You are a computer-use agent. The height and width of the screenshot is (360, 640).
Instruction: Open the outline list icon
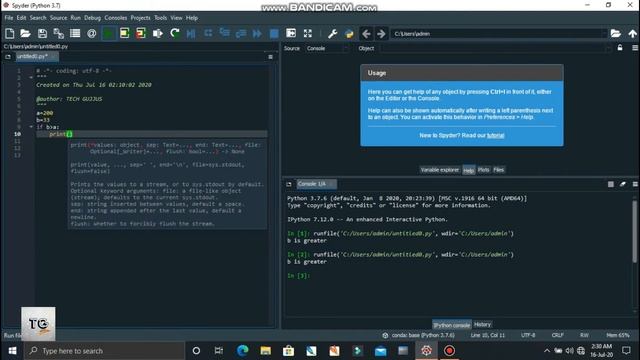tap(75, 33)
